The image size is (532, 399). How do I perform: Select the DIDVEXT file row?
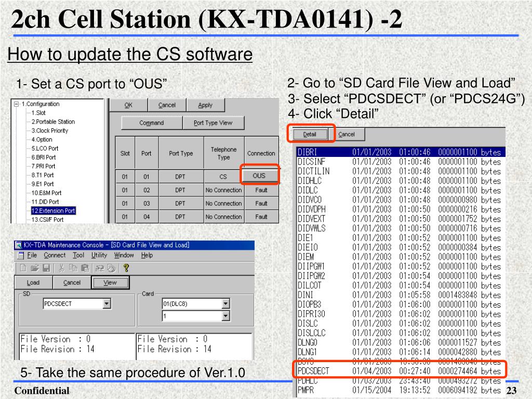click(x=401, y=219)
